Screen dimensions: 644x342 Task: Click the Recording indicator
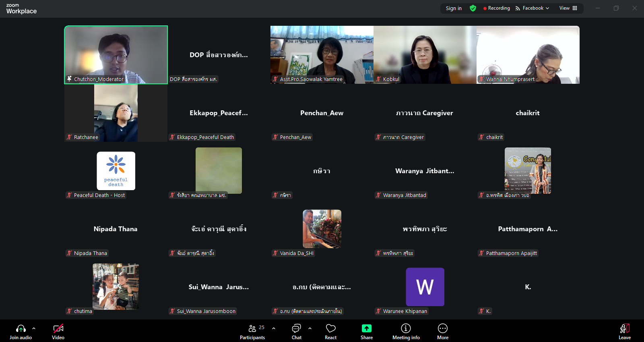point(497,8)
